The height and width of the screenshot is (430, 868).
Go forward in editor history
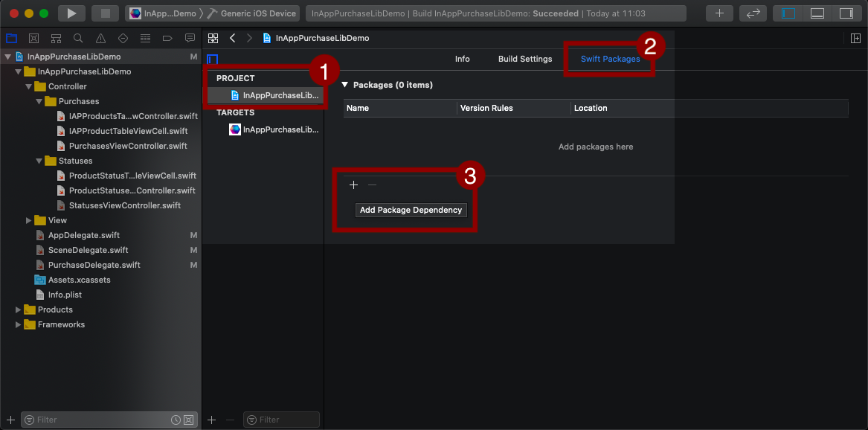(x=250, y=38)
